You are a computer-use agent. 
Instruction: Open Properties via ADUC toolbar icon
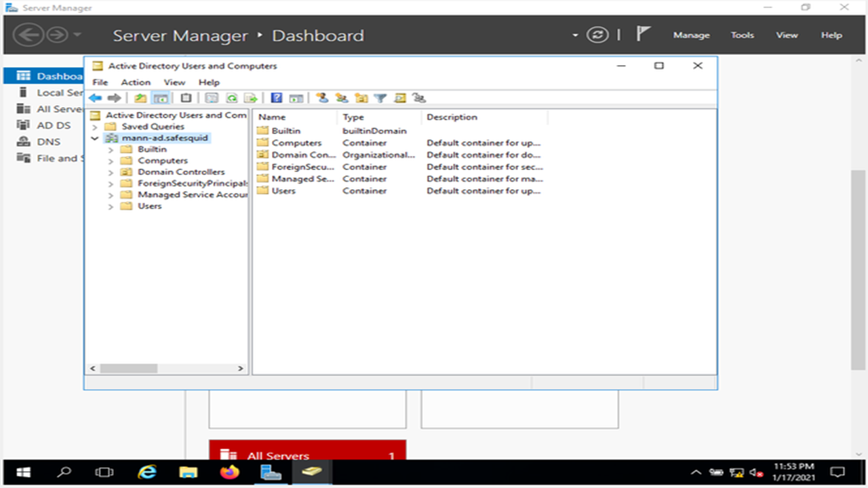click(x=212, y=98)
